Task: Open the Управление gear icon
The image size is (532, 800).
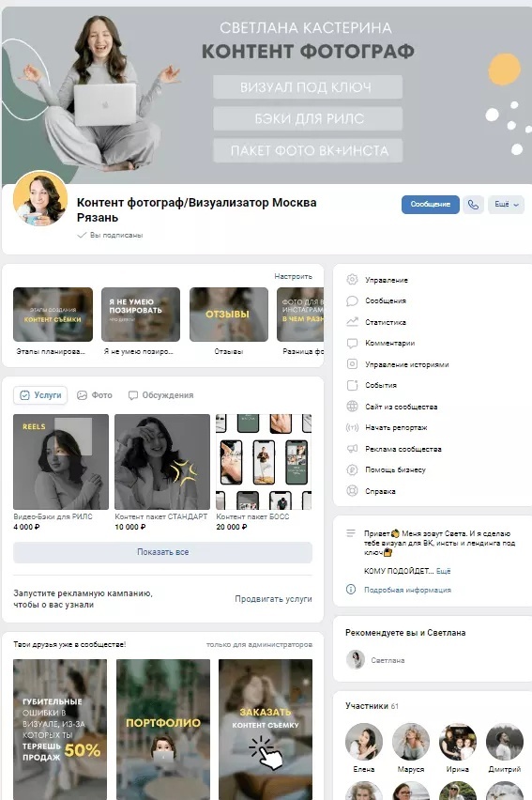Action: click(x=352, y=280)
